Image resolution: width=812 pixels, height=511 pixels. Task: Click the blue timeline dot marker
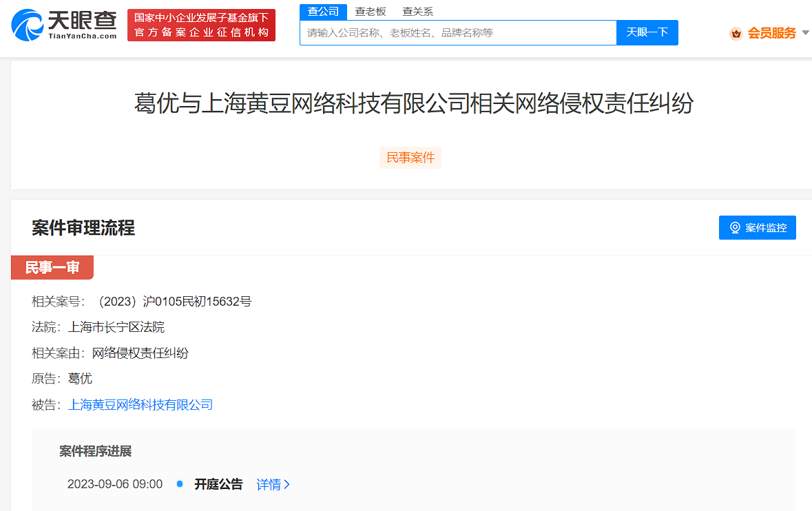pos(180,484)
